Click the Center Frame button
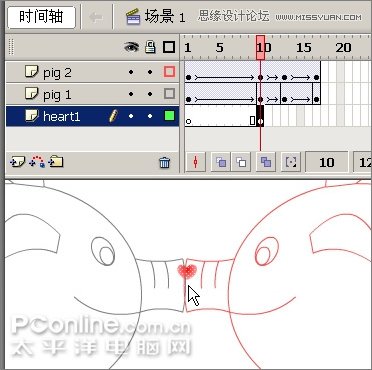This screenshot has width=372, height=370. coord(195,162)
